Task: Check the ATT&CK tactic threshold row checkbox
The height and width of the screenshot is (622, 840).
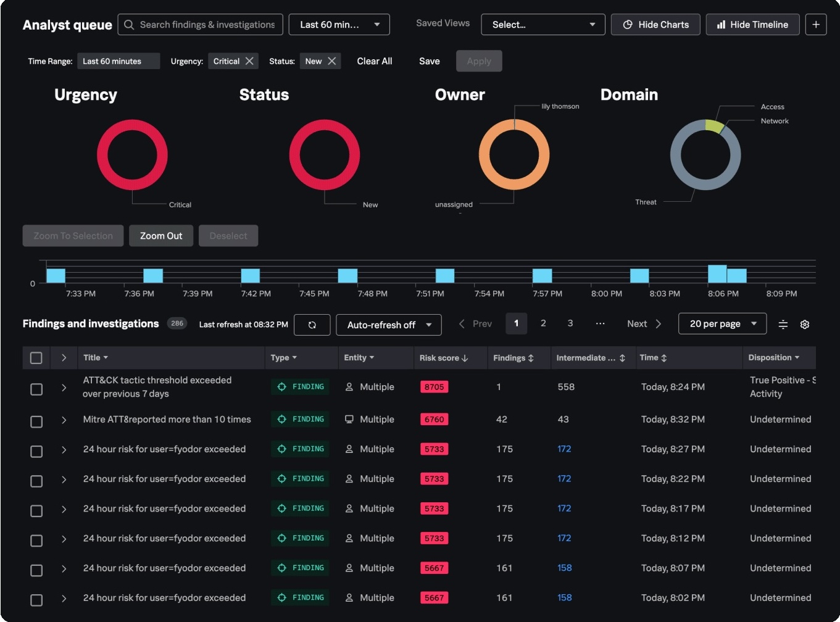Action: pyautogui.click(x=36, y=389)
